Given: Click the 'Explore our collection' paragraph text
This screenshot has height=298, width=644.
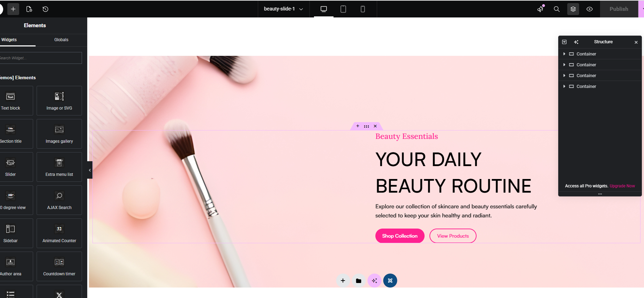Looking at the screenshot, I should tap(456, 211).
